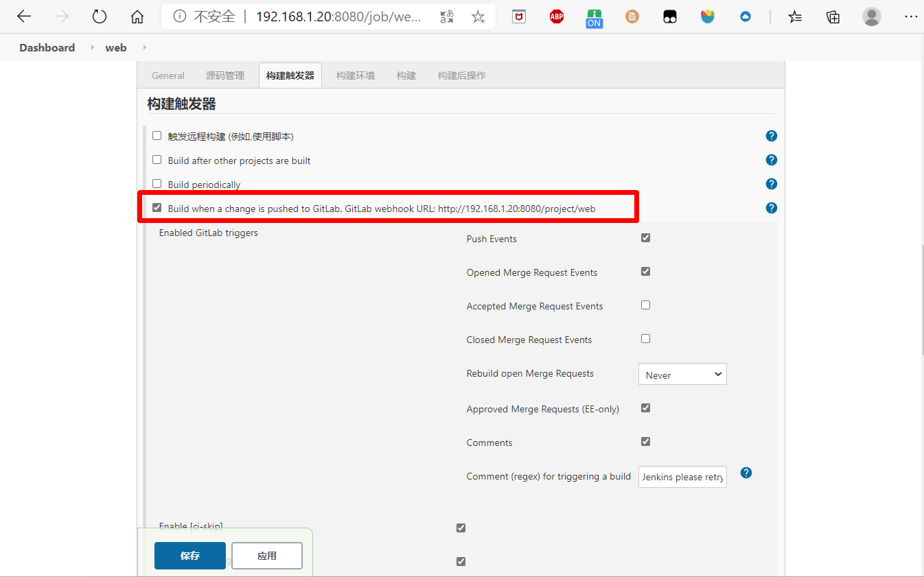Switch to the 构建环境 tab
924x577 pixels.
(356, 75)
